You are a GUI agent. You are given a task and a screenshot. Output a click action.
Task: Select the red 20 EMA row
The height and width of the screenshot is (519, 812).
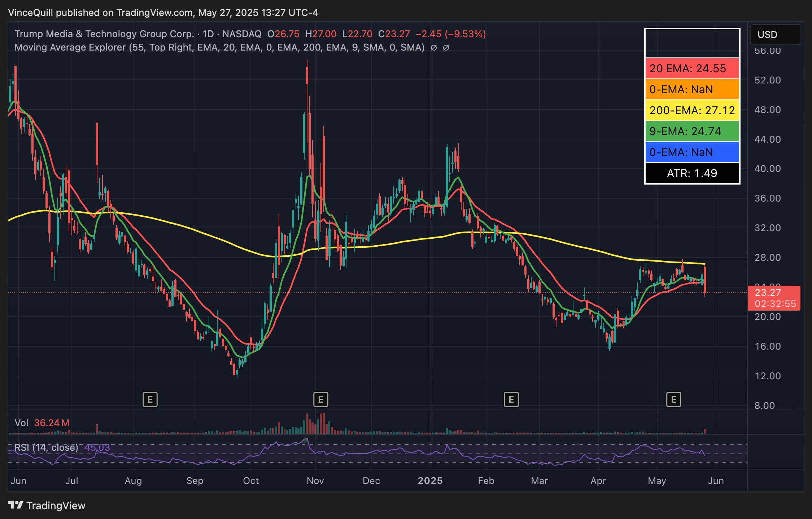coord(692,68)
